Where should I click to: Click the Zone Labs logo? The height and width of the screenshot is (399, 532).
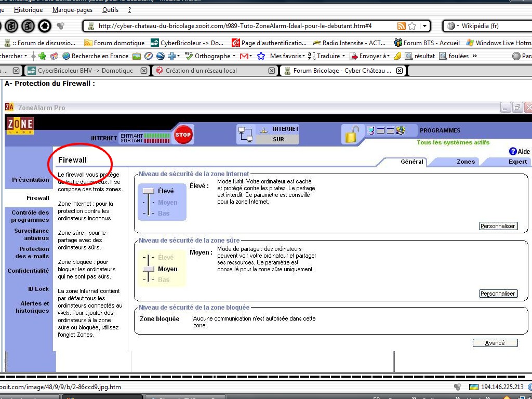pyautogui.click(x=20, y=126)
